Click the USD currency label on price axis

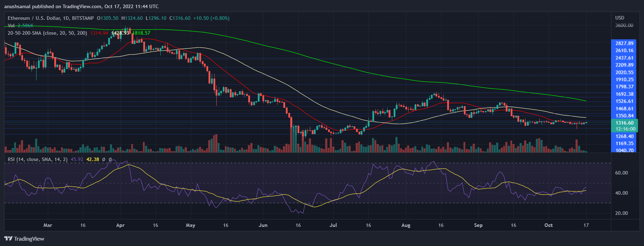[620, 18]
